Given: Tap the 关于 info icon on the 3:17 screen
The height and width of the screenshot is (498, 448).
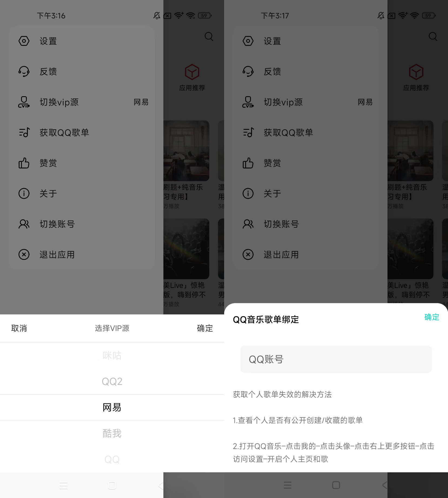Looking at the screenshot, I should pos(248,194).
